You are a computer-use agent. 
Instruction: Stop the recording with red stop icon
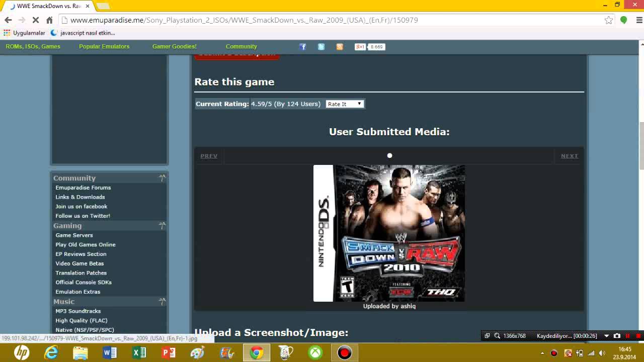638,336
